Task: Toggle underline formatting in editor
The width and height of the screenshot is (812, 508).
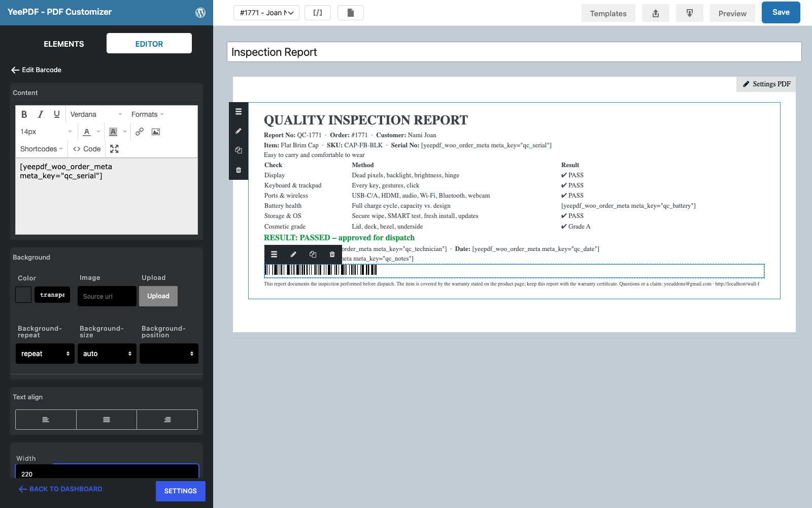Action: [57, 114]
